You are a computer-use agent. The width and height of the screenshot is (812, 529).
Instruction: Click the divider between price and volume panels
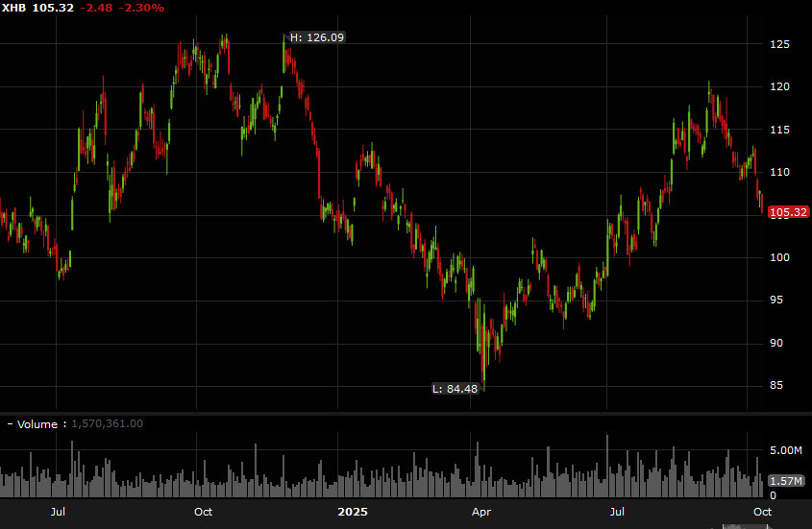point(406,413)
